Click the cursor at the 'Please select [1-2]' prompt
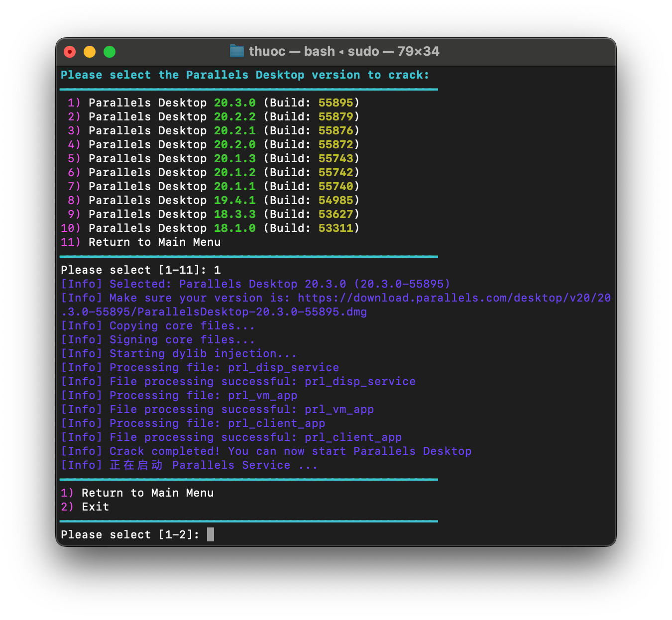The image size is (672, 620). [211, 534]
